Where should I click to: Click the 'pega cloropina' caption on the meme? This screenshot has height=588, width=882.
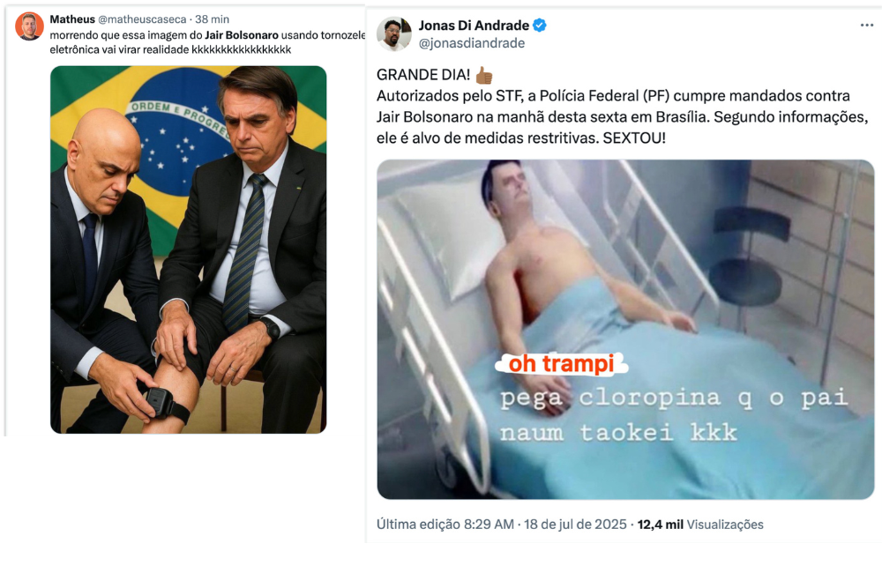point(674,415)
